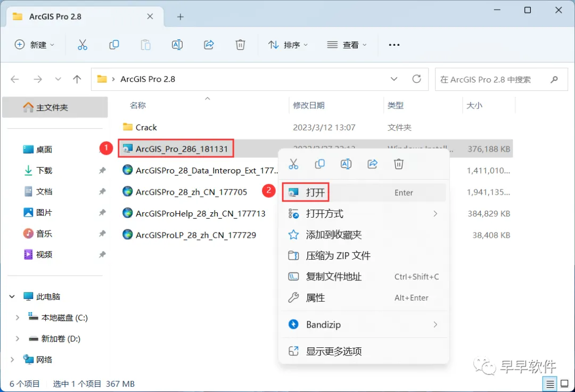This screenshot has height=392, width=575.
Task: Open 图片 in the sidebar
Action: (44, 212)
